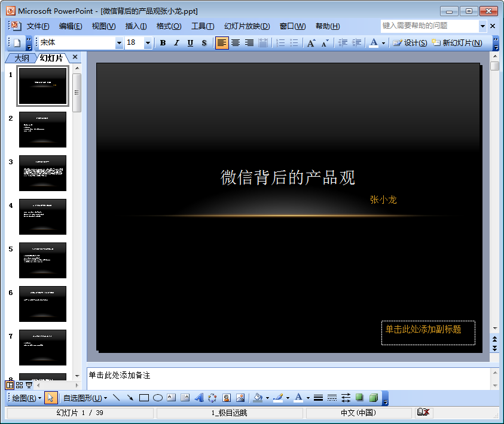
Task: Apply line color brush
Action: click(278, 398)
